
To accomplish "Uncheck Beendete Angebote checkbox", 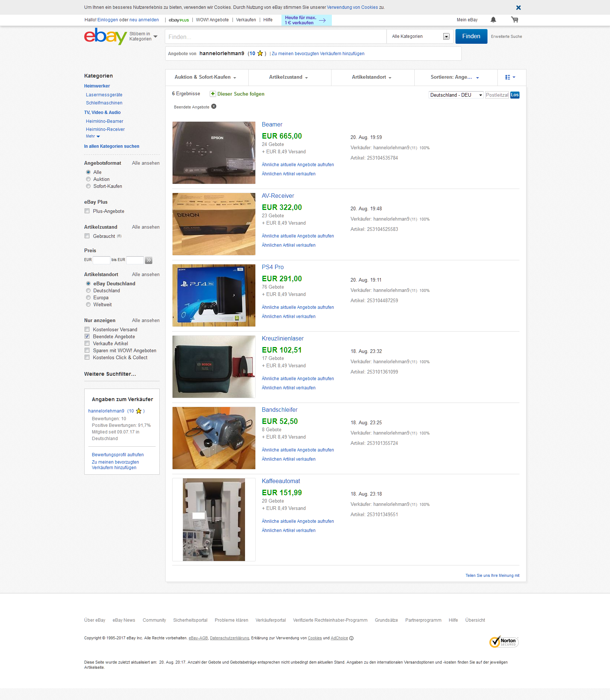I will [x=87, y=336].
